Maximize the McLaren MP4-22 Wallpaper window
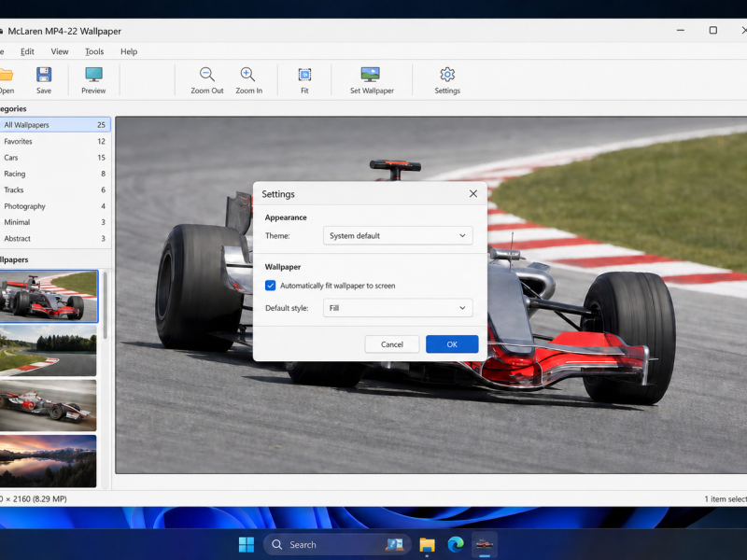The height and width of the screenshot is (560, 747). (x=712, y=30)
